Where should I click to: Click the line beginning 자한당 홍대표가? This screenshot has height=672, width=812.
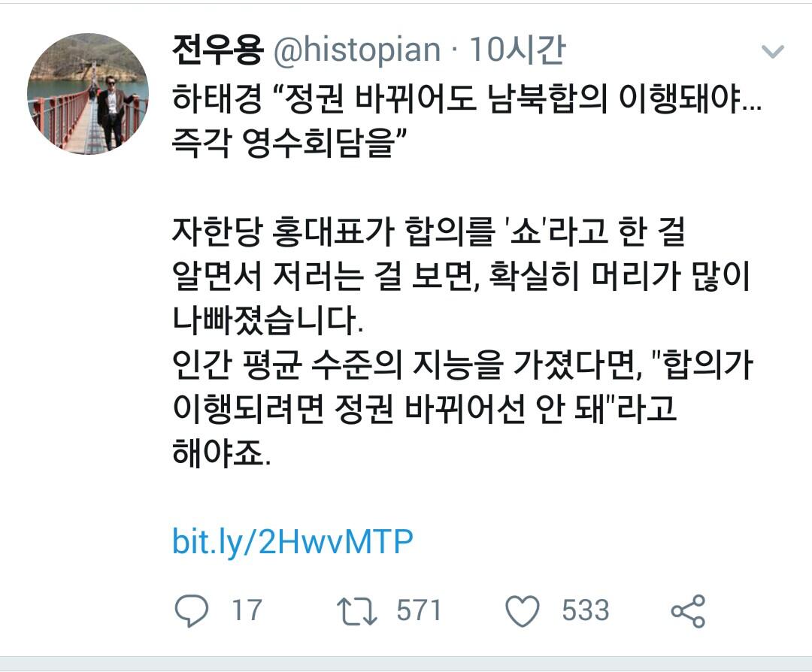click(429, 232)
